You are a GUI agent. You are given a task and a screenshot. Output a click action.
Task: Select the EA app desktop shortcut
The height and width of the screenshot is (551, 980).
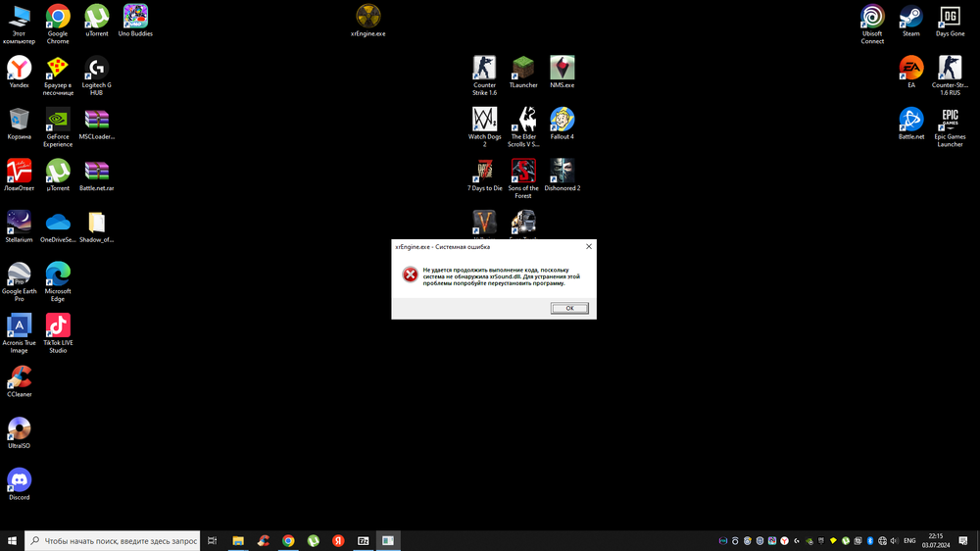point(911,72)
